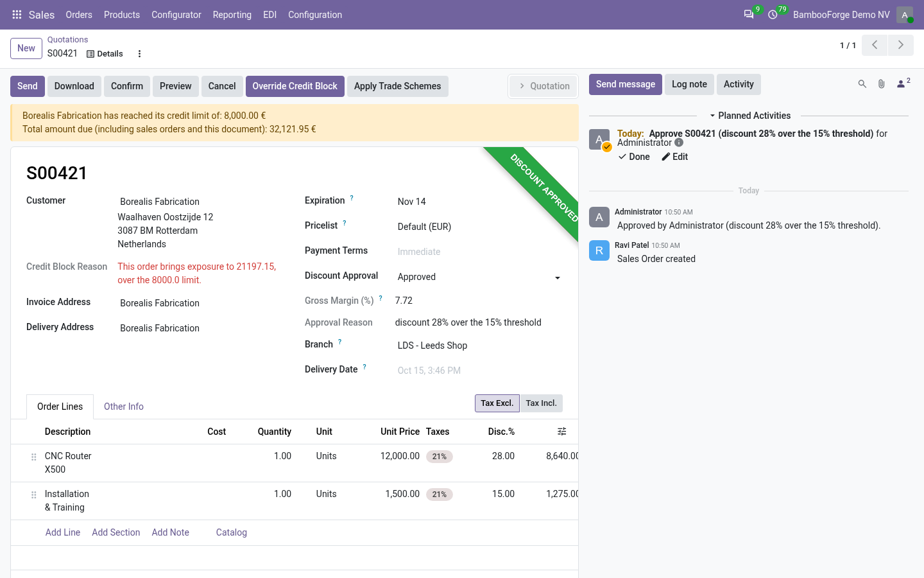Grab the Installation & Training row handle
The width and height of the screenshot is (924, 578).
34,495
